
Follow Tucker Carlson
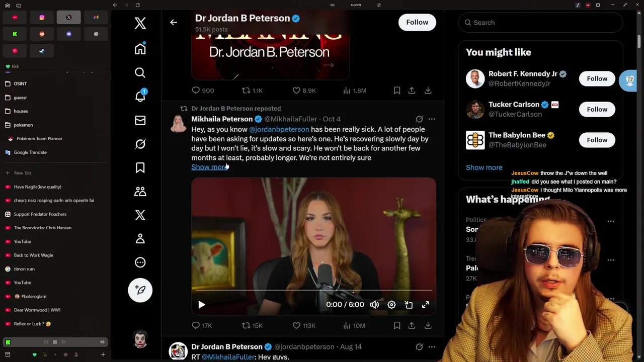coord(597,109)
